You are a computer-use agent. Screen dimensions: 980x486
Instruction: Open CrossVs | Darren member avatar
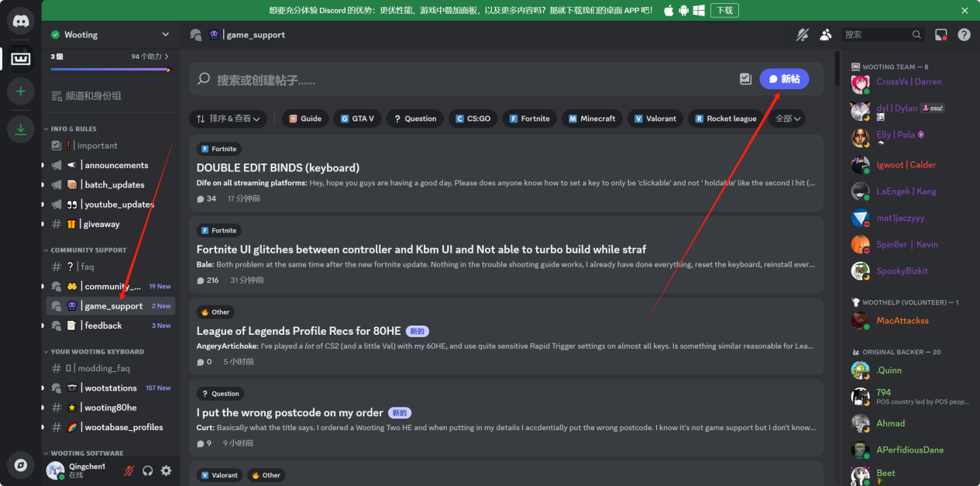coord(860,84)
